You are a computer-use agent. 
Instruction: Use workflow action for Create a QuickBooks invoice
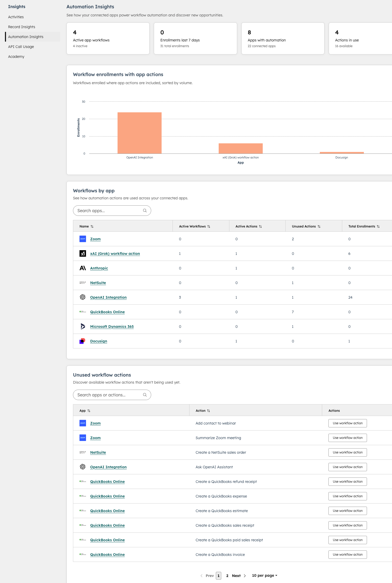point(347,555)
